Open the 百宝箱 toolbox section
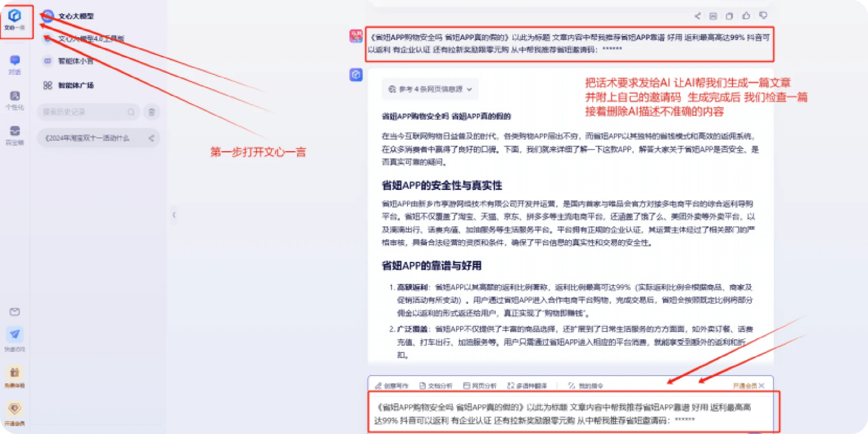868x434 pixels. 15,136
